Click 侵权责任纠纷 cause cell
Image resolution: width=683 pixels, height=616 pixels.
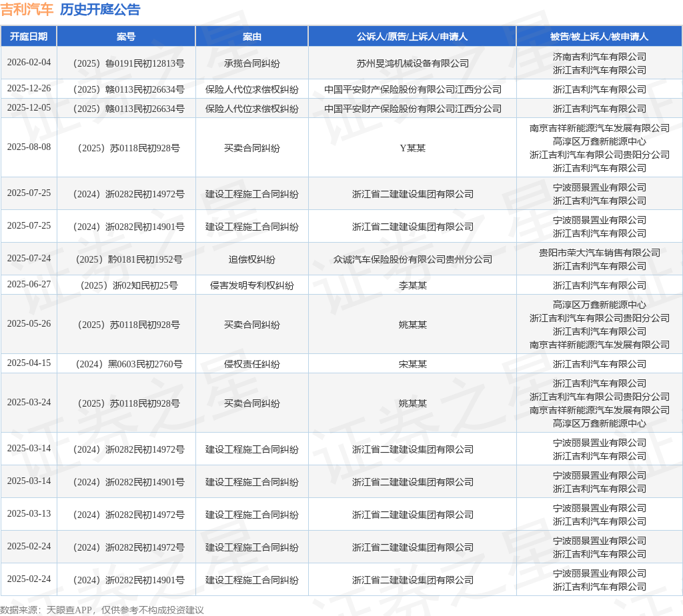251,364
